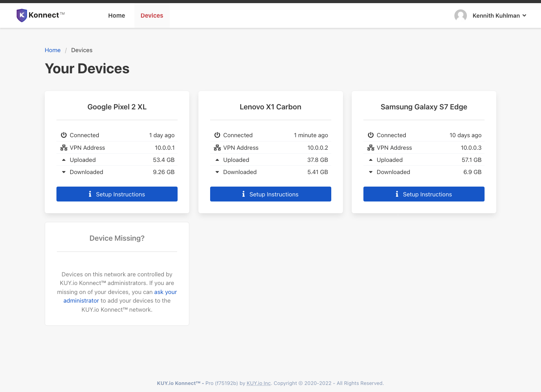Click the info icon in Lenovo's Setup Instructions button
The image size is (541, 392).
tap(243, 194)
